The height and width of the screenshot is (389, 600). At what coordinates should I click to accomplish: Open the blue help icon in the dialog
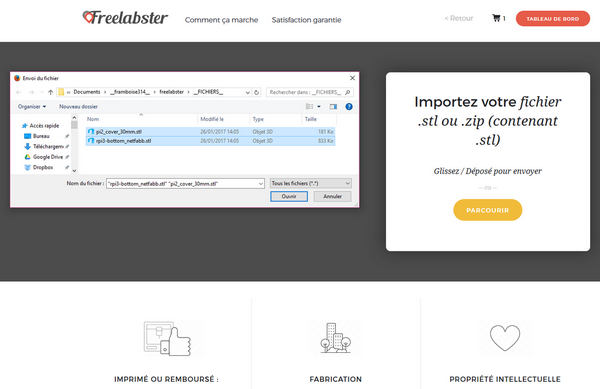coord(349,107)
